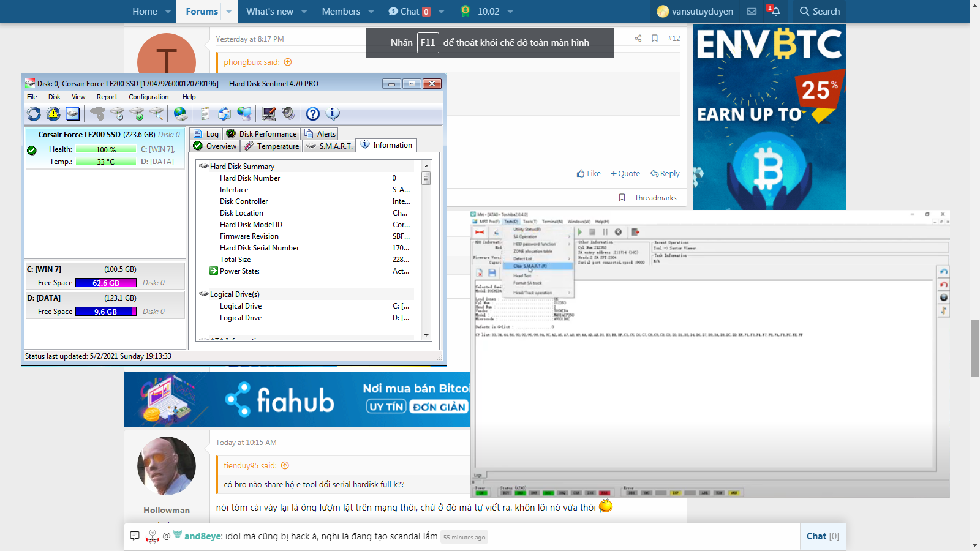Open the File menu in Hard Disk Sentinel
This screenshot has width=980, height=551.
click(x=32, y=97)
